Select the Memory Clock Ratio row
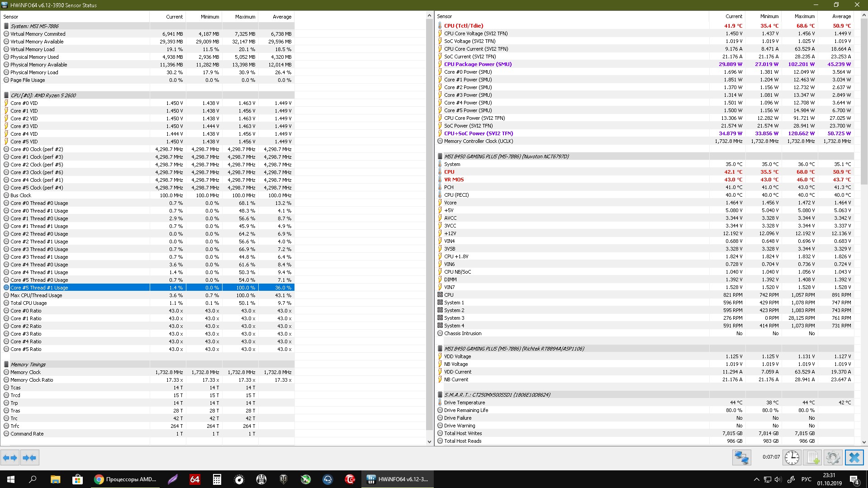Screen dimensions: 868x488 148,380
